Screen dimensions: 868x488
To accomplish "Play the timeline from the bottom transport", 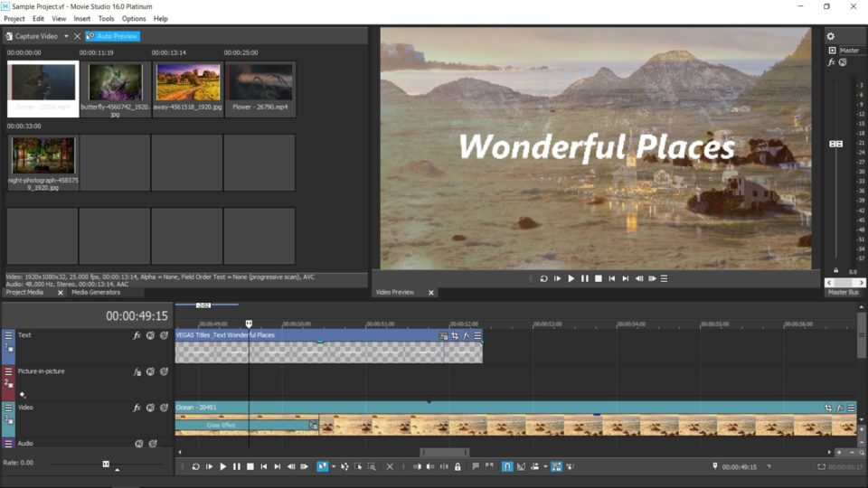I will [223, 467].
